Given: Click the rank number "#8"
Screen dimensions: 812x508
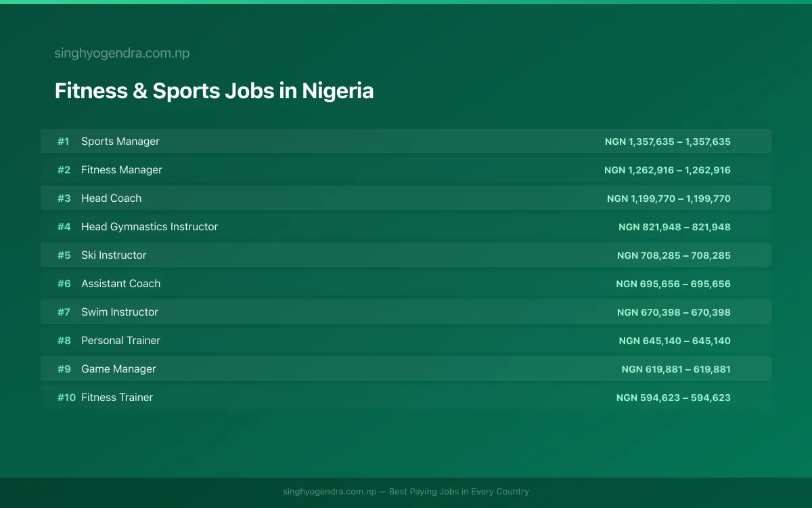Looking at the screenshot, I should click(64, 341).
